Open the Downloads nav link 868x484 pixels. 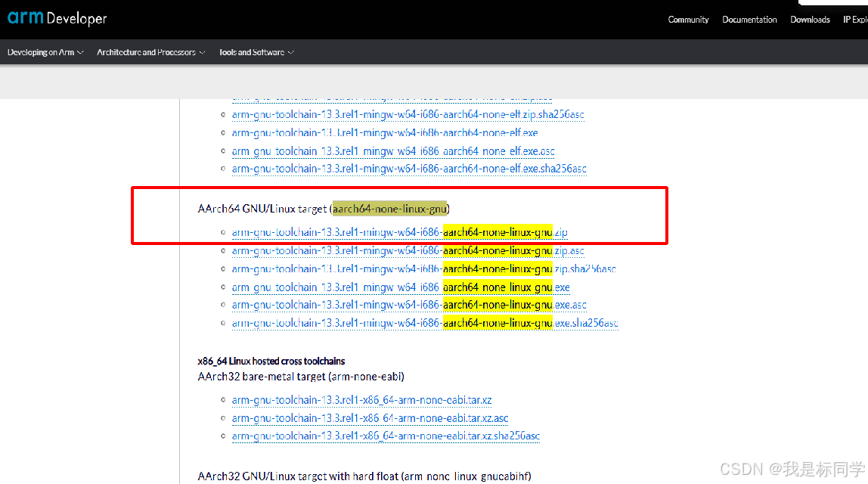810,20
